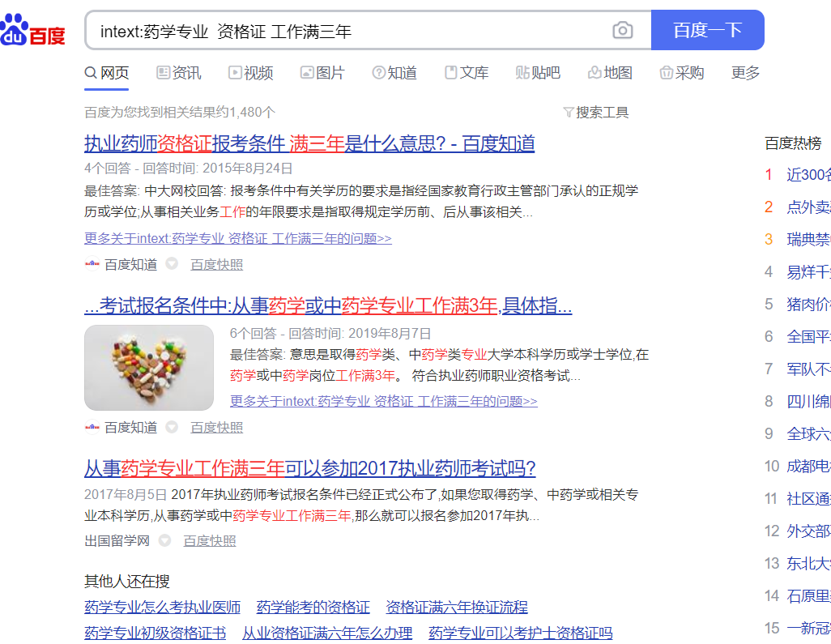Search 药学专业可以考护士资格证吗
The image size is (831, 644).
521,633
